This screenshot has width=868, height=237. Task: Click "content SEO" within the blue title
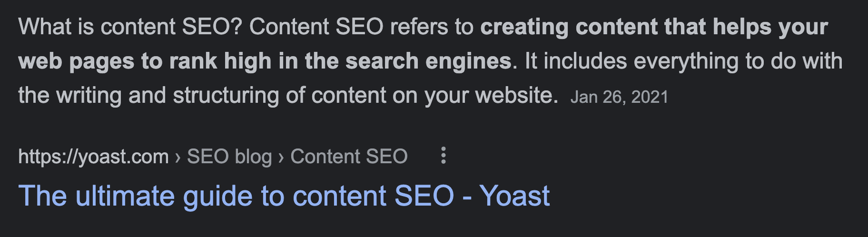tap(373, 196)
